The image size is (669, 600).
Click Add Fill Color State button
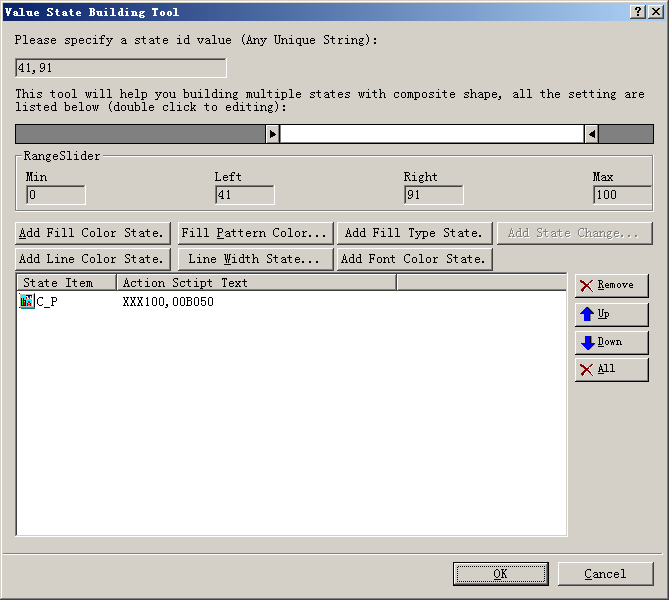pyautogui.click(x=93, y=233)
